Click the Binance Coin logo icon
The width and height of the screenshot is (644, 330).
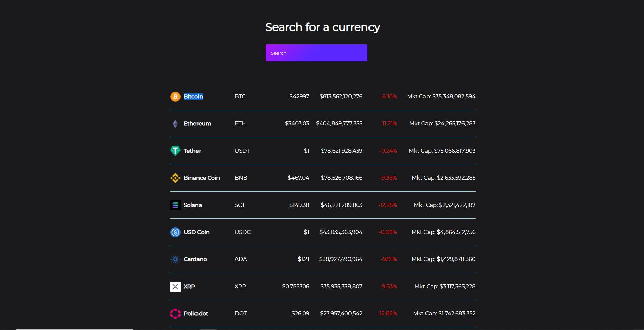click(175, 178)
